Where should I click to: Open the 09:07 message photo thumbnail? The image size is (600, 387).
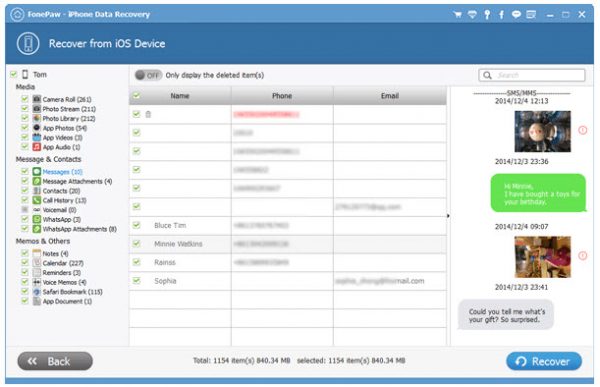tap(543, 257)
